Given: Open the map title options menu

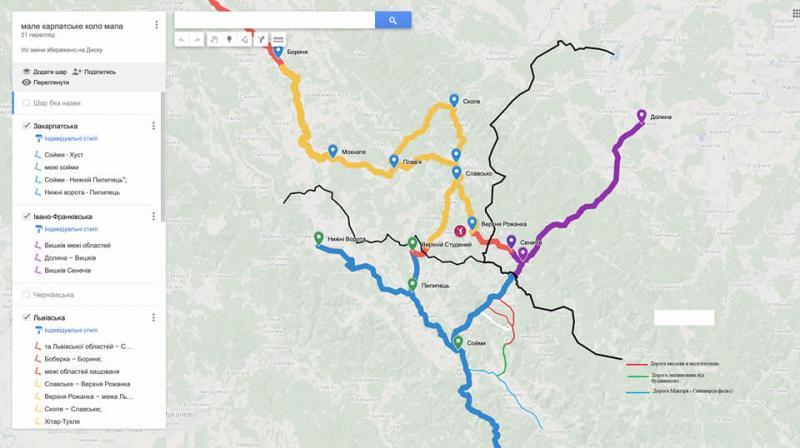Looking at the screenshot, I should (156, 25).
